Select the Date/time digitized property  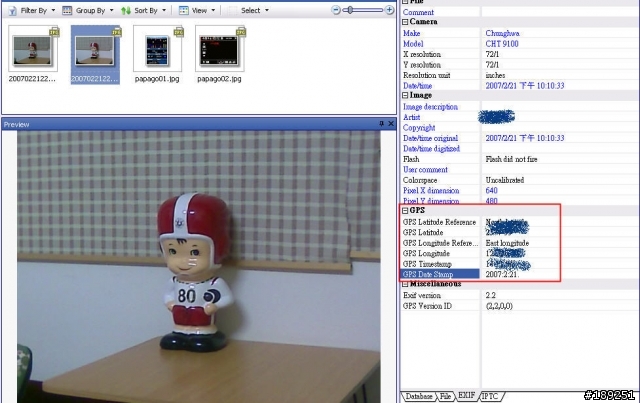point(519,149)
